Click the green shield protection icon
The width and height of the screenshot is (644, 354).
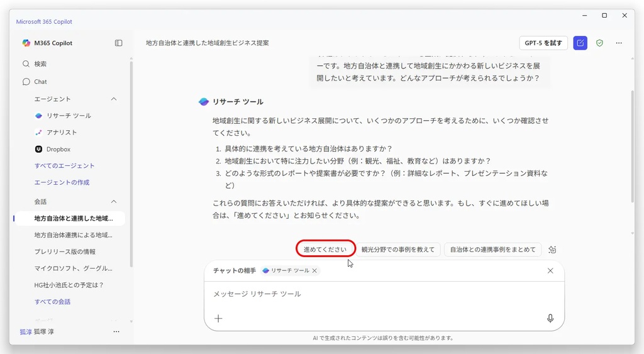point(599,43)
